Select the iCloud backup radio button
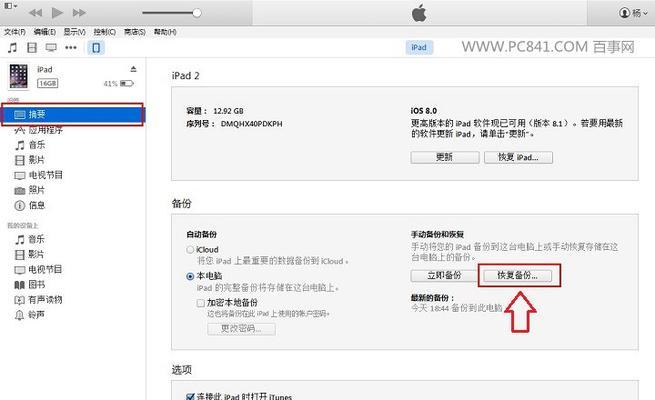 click(x=190, y=250)
